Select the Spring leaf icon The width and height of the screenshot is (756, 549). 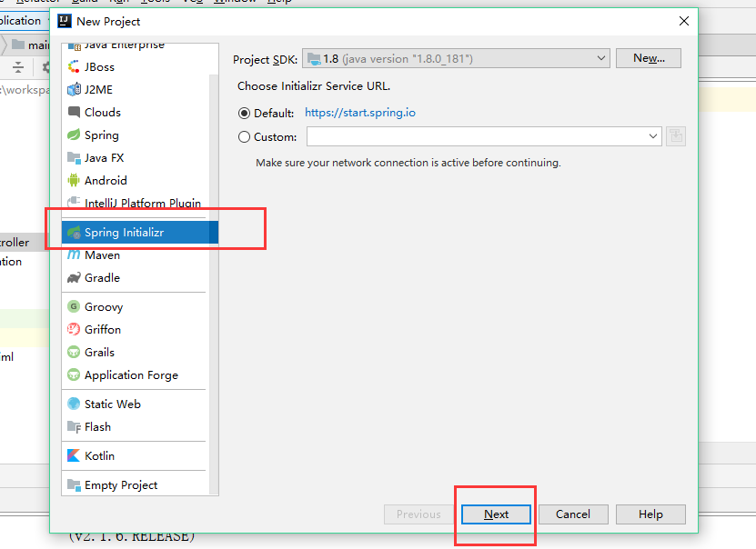pos(74,135)
